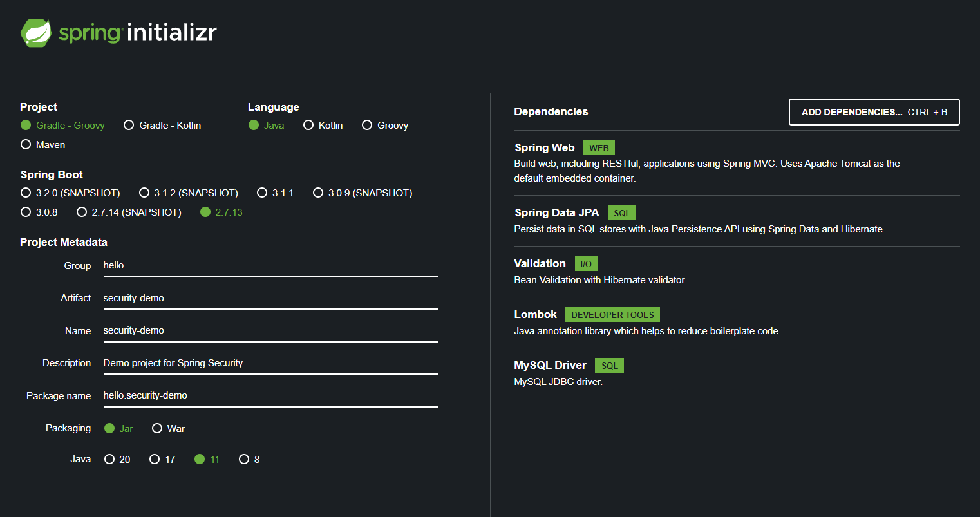Viewport: 980px width, 517px height.
Task: Click the Spring leaf logo icon
Action: 36,33
